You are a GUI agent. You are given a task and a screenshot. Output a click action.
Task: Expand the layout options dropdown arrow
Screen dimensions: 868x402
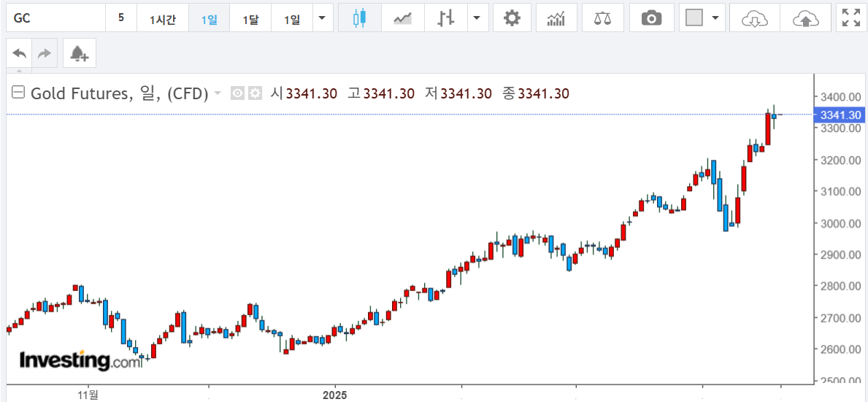click(715, 18)
